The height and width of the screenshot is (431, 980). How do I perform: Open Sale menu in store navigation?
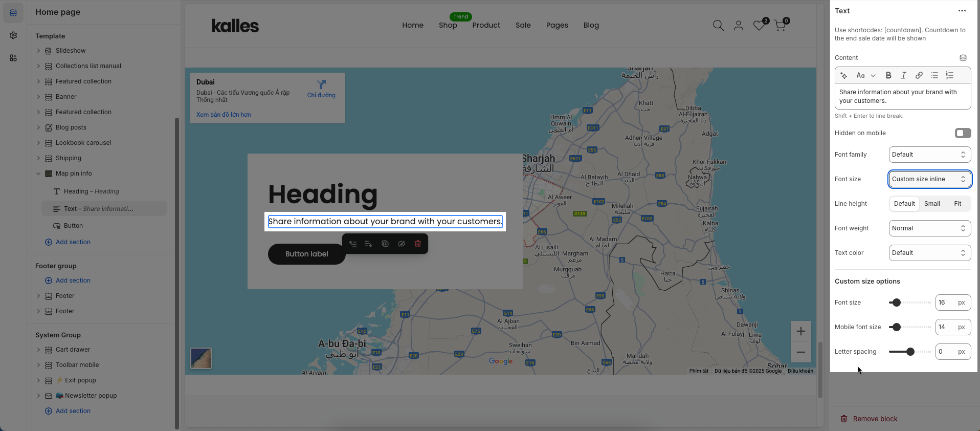click(x=523, y=25)
